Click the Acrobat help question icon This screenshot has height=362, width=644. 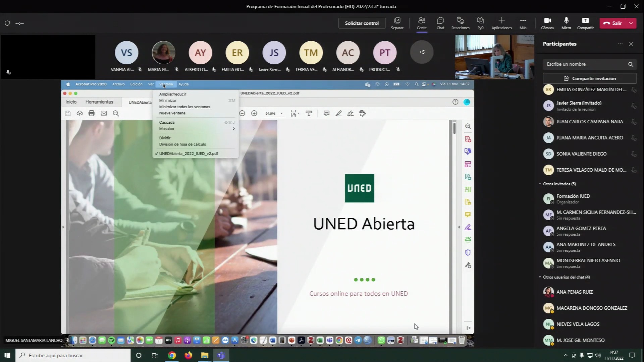click(455, 102)
